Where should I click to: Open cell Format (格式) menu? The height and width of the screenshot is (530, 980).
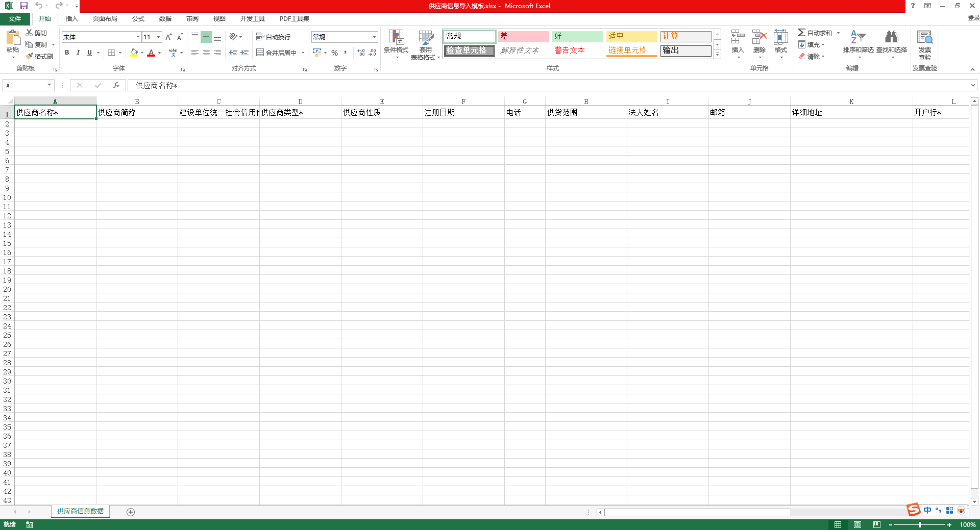coord(781,44)
